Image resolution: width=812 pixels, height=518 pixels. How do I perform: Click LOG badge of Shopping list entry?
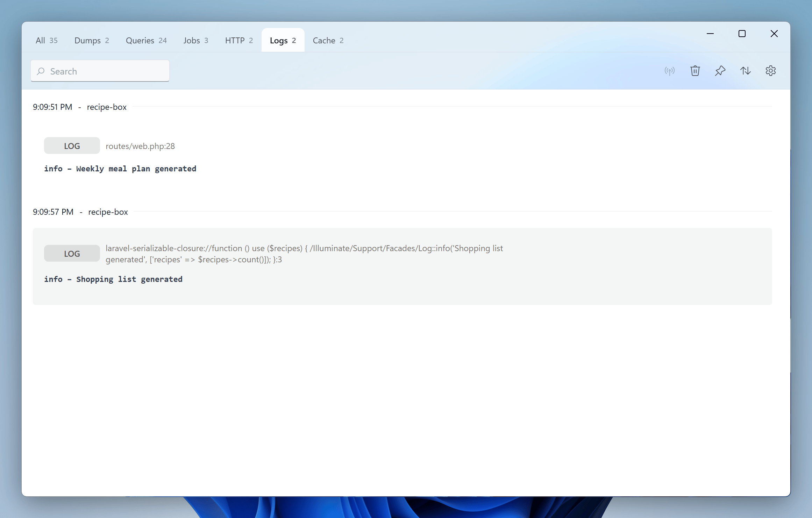72,254
